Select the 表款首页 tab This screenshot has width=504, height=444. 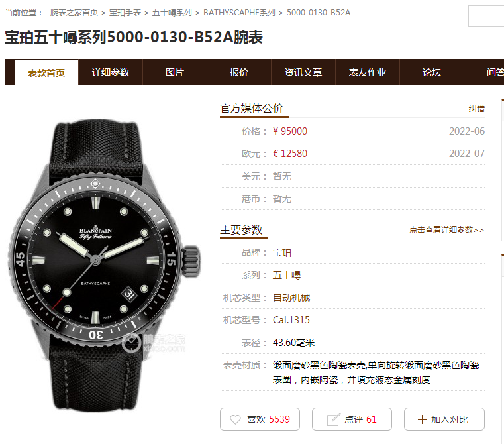(46, 73)
